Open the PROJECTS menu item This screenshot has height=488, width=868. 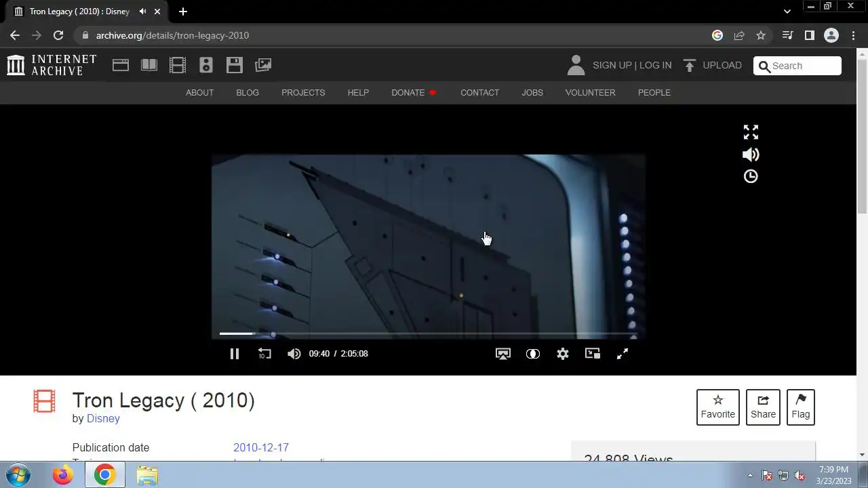click(x=303, y=92)
